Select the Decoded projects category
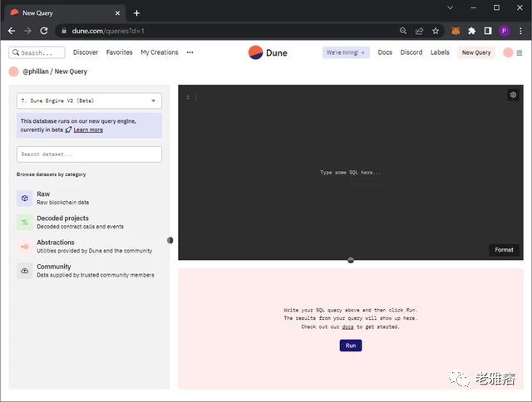532x402 pixels. (89, 222)
